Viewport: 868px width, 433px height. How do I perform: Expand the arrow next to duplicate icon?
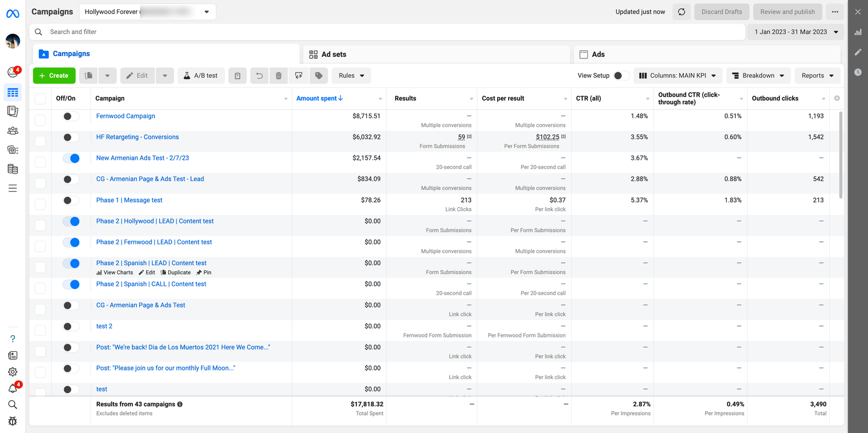pyautogui.click(x=108, y=76)
